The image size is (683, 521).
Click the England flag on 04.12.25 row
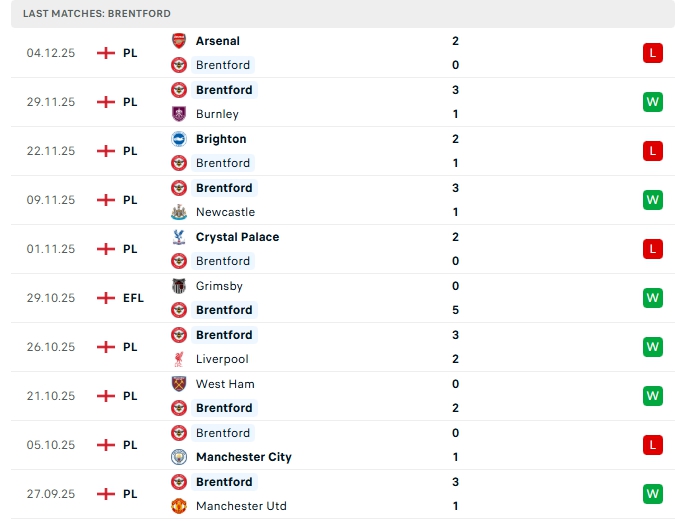(106, 53)
